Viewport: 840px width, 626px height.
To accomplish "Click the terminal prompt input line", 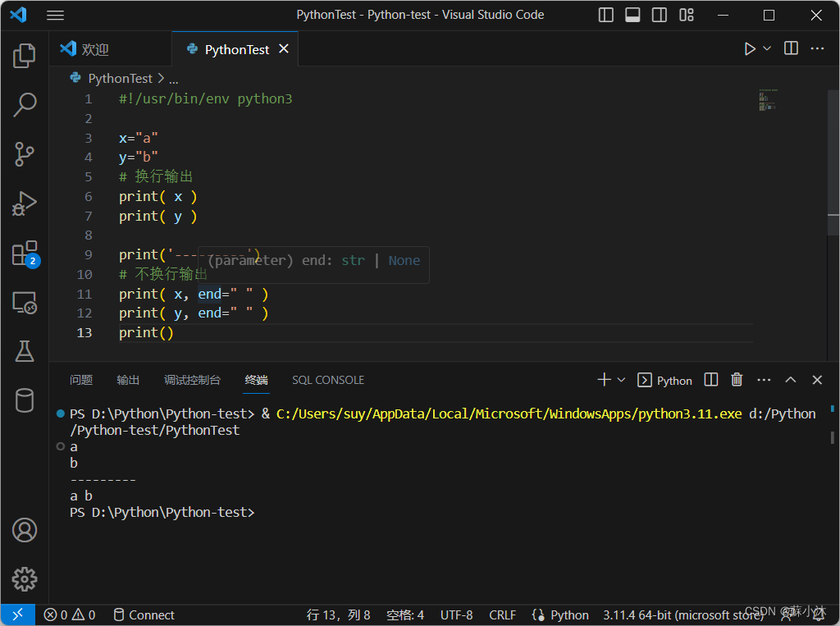I will tap(162, 513).
